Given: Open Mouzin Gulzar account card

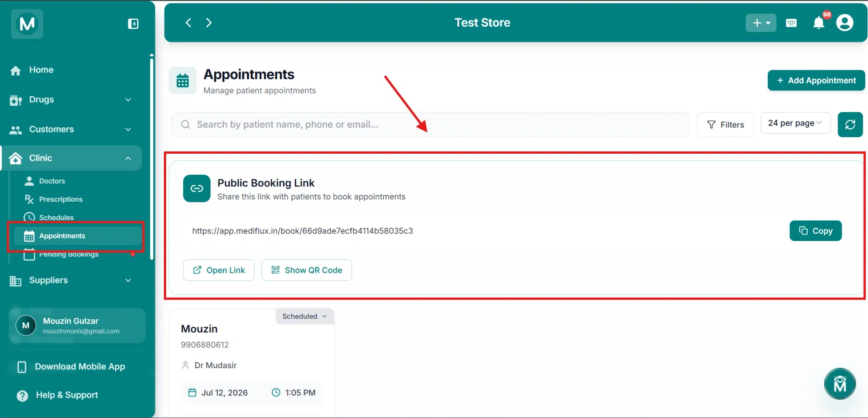Looking at the screenshot, I should (77, 326).
